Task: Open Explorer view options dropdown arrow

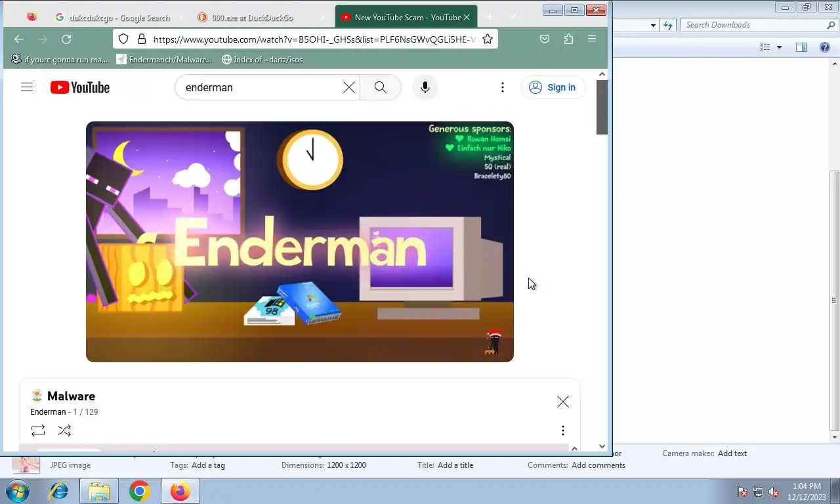Action: click(779, 47)
